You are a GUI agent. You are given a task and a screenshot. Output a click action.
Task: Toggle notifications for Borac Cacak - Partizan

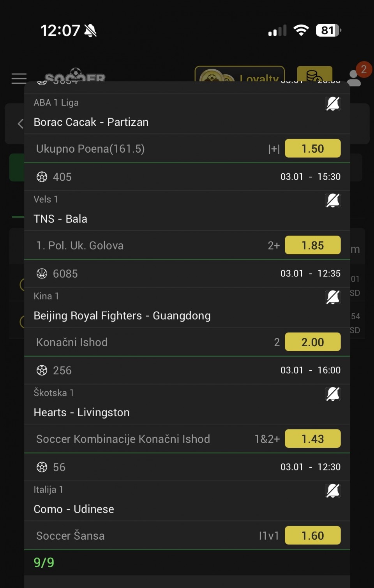pos(333,104)
